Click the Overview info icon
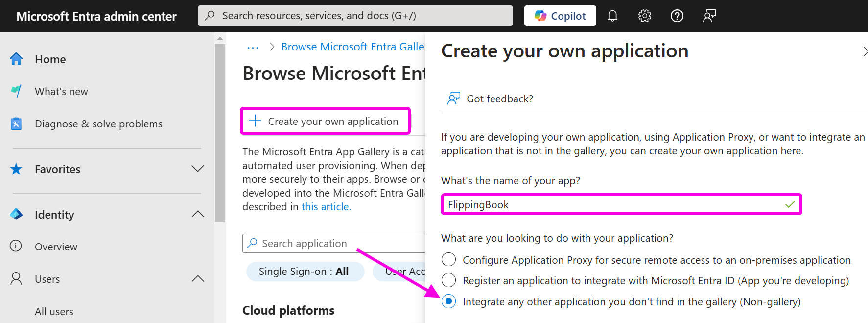Image resolution: width=868 pixels, height=323 pixels. click(16, 246)
